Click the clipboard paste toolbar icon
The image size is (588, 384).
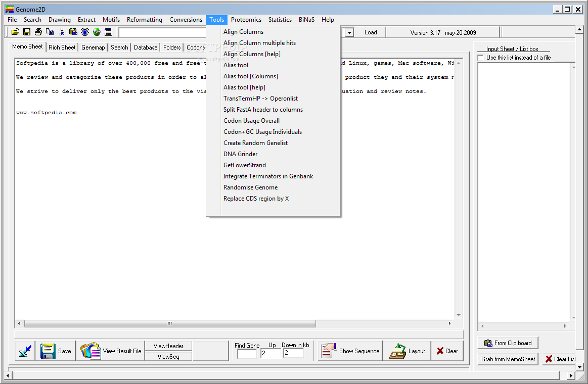(x=73, y=32)
